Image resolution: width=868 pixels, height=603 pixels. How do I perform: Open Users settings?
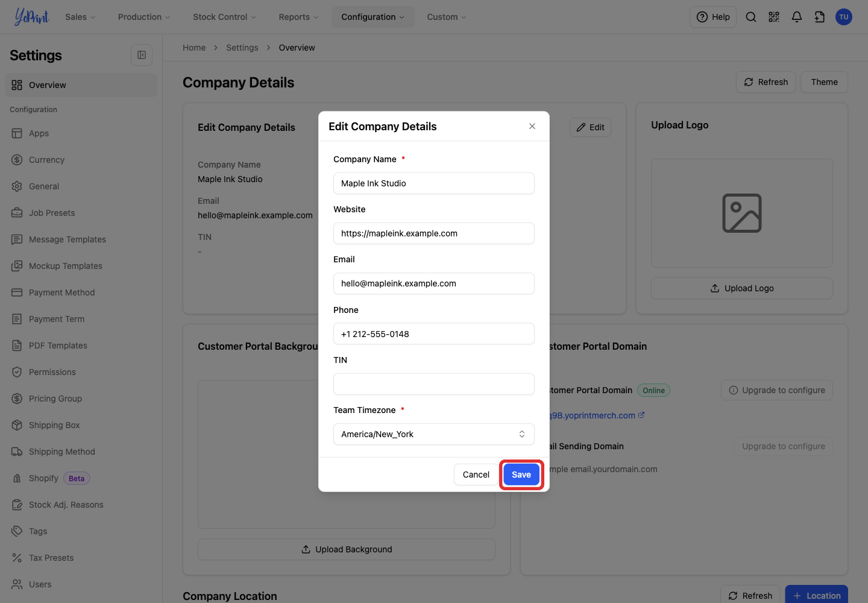81,584
